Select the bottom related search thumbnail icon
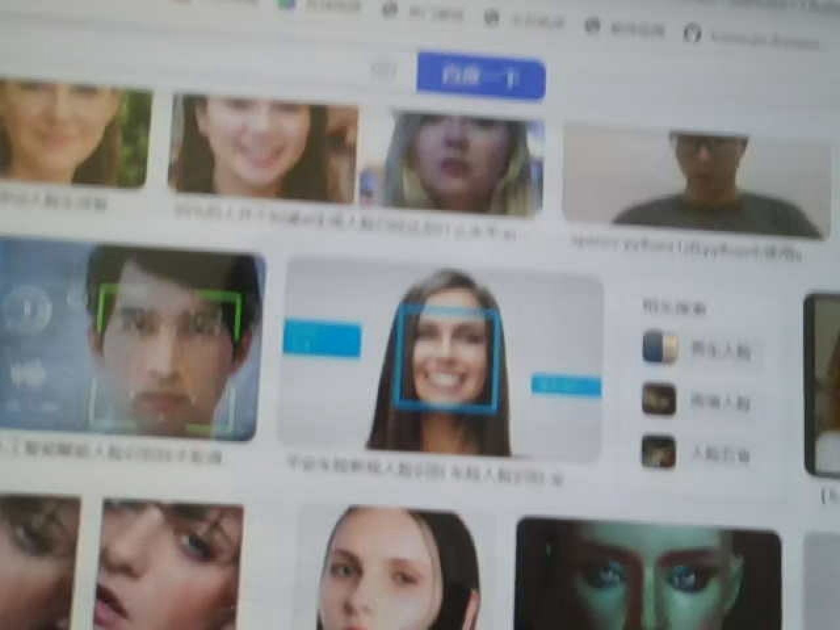840x630 pixels. (x=659, y=451)
